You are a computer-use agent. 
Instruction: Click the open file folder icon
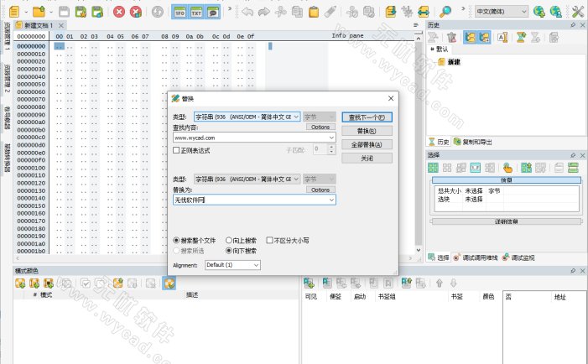point(39,12)
